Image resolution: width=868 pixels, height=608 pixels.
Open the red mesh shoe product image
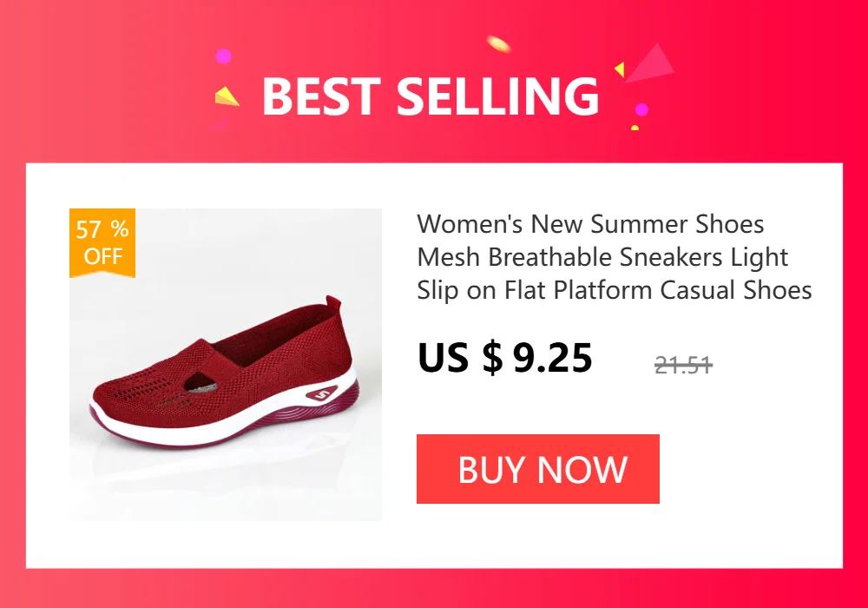(x=226, y=364)
